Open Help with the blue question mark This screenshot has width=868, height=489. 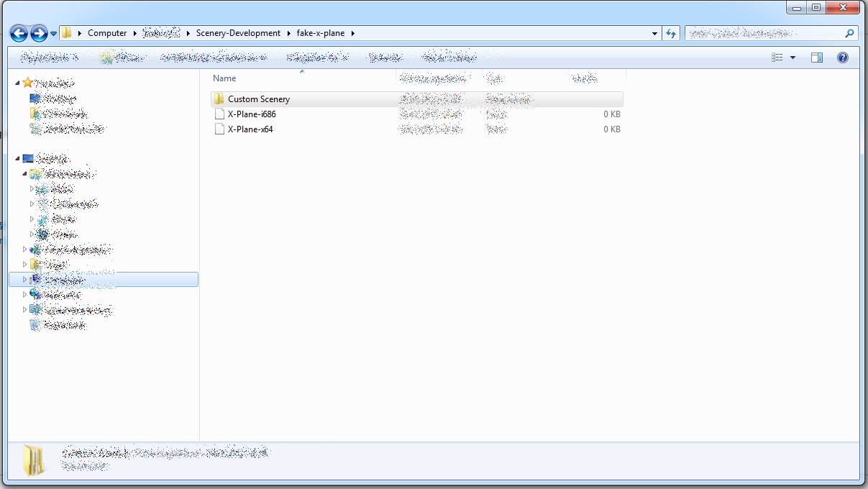843,58
